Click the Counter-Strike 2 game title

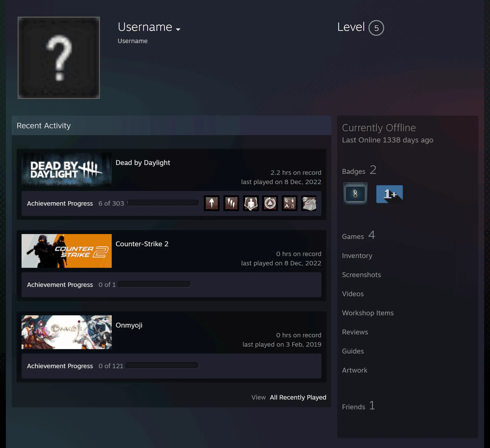142,244
